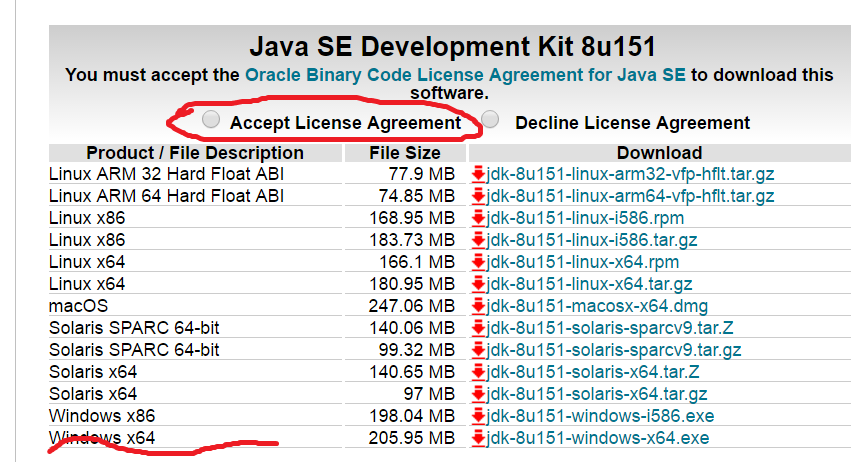861x462 pixels.
Task: Click download arrow icon for linux-arm64 tar.gz
Action: 478,196
